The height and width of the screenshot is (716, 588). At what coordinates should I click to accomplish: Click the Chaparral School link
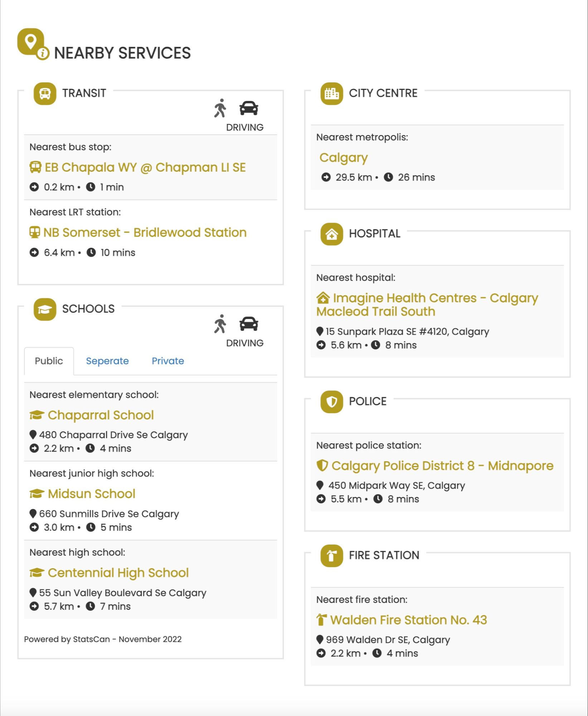[101, 415]
